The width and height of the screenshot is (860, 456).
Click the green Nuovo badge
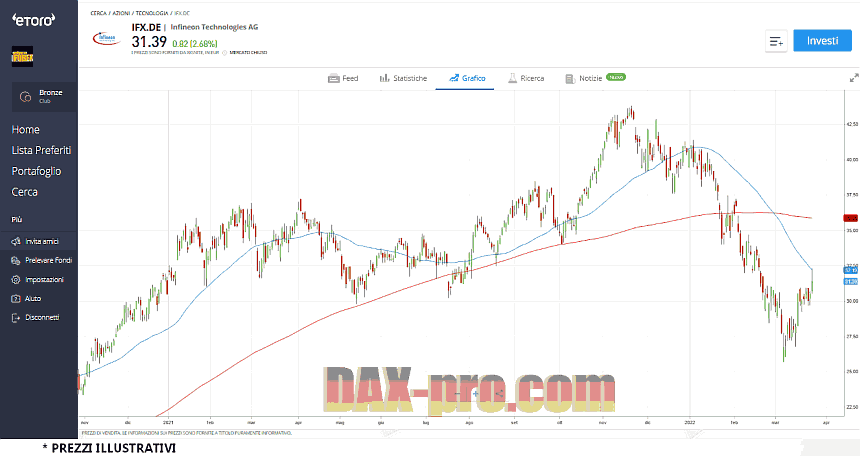coord(616,77)
